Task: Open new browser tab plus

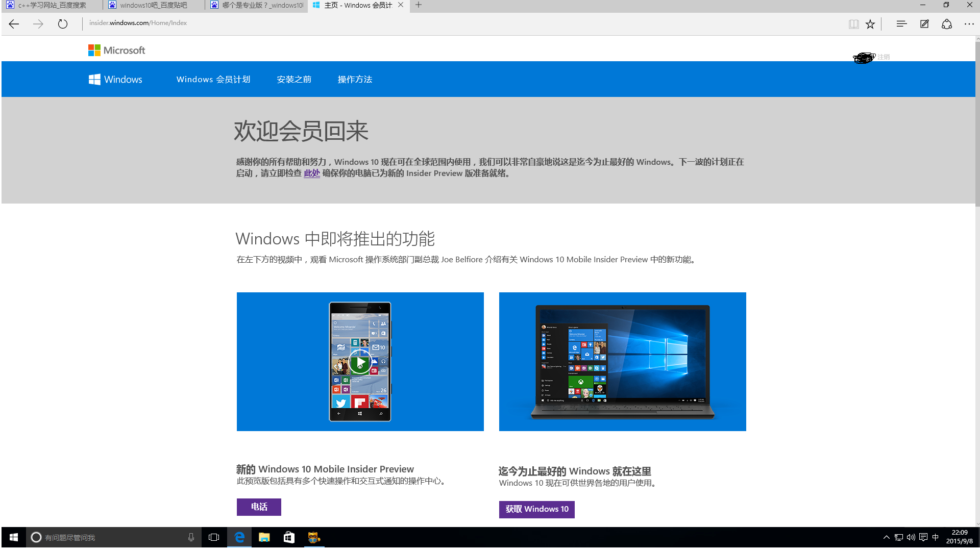Action: [x=419, y=5]
